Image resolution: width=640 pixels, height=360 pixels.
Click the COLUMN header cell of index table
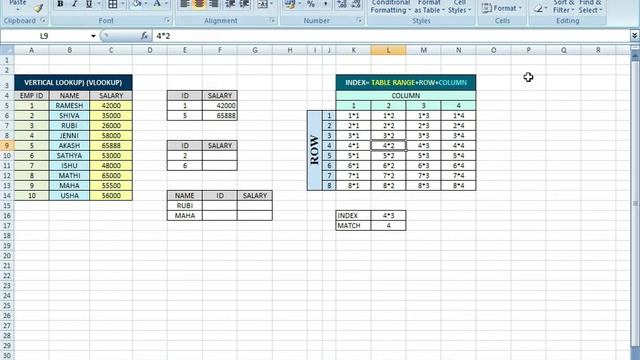click(406, 96)
